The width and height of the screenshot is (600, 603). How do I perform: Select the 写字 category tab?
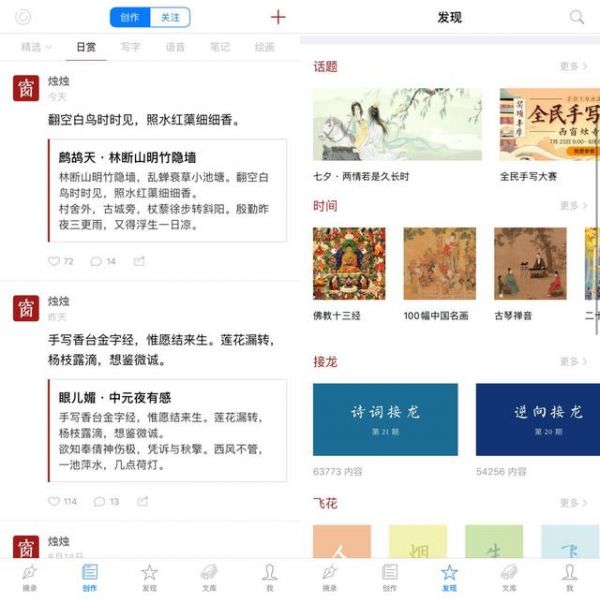click(131, 47)
